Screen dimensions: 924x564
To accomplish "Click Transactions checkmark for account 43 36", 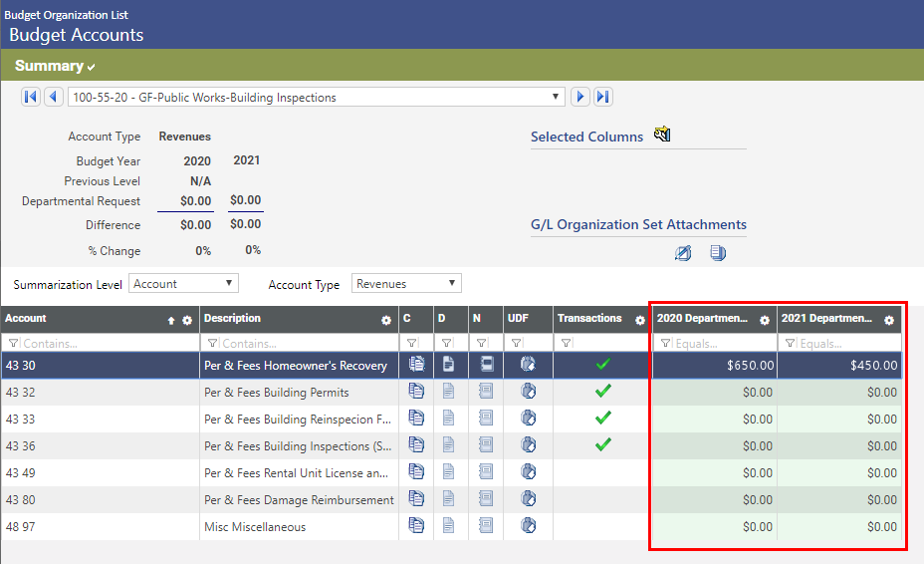I will (602, 445).
